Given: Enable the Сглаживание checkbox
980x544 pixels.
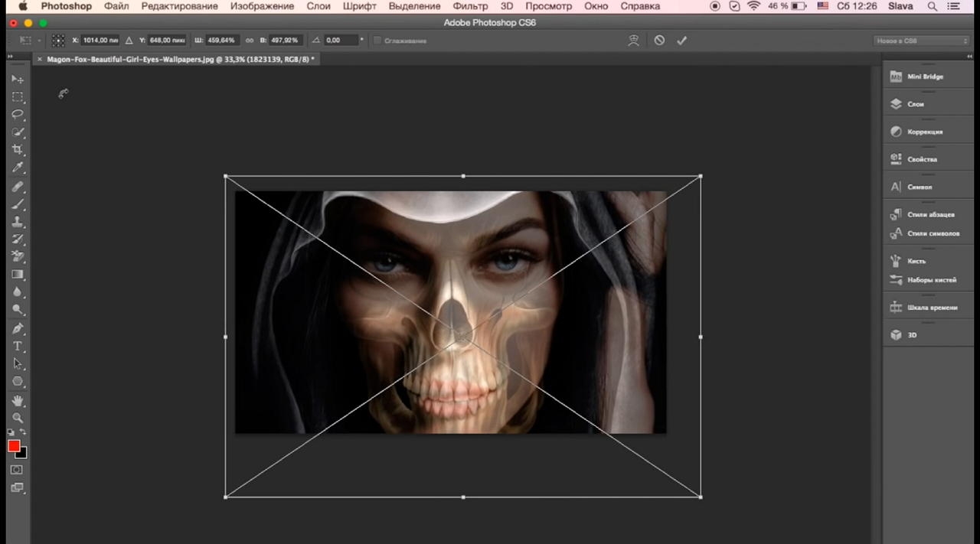Looking at the screenshot, I should (377, 41).
